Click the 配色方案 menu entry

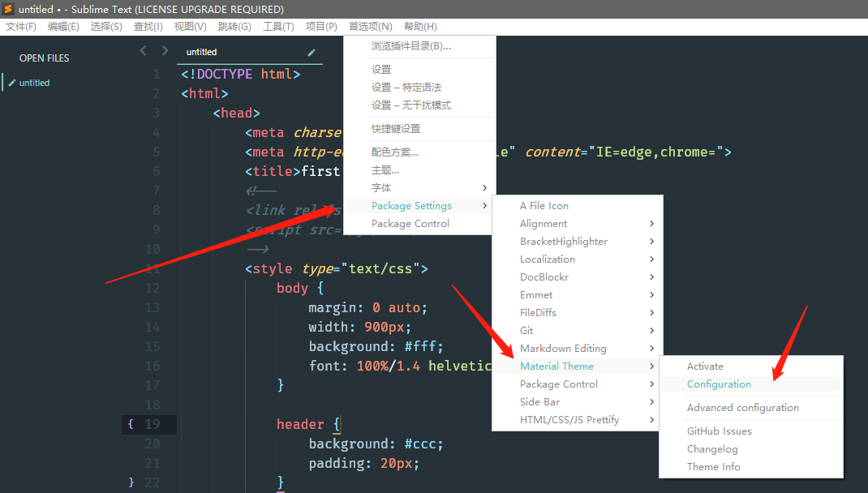pos(395,152)
